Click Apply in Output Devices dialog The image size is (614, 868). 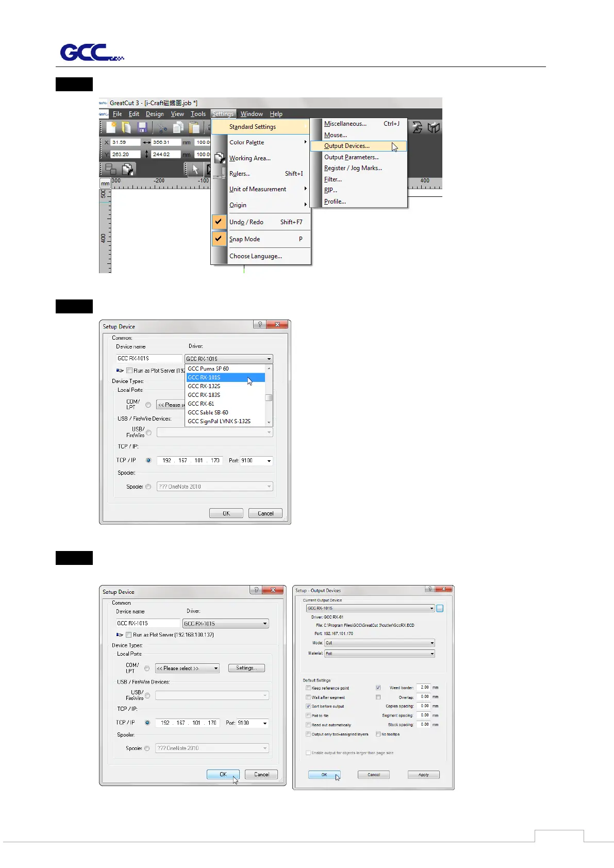[x=423, y=775]
